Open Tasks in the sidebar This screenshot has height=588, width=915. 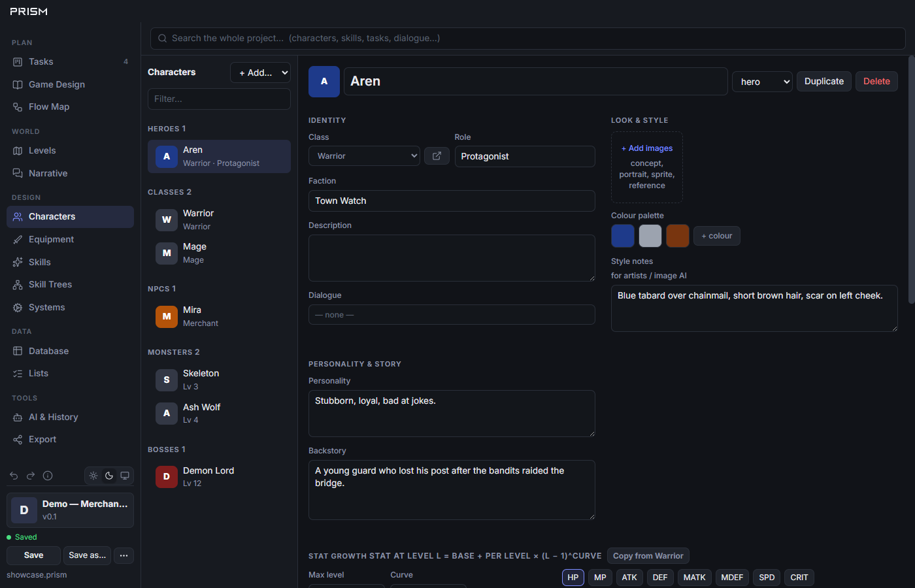coord(70,62)
